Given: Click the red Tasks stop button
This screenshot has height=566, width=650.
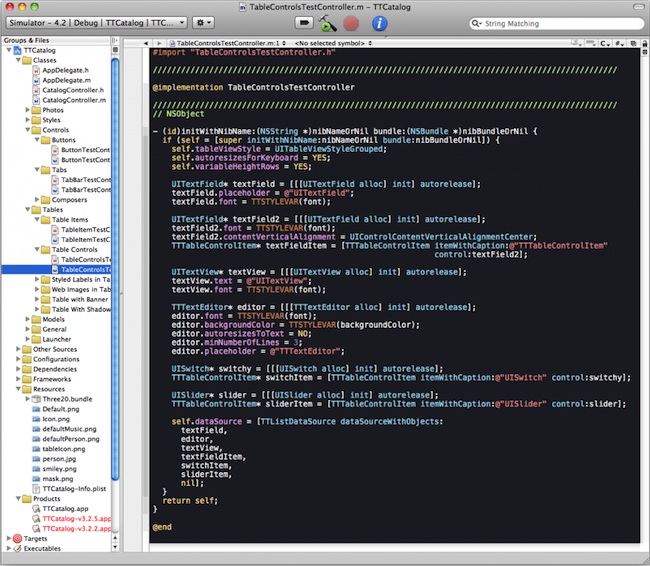Looking at the screenshot, I should [352, 22].
